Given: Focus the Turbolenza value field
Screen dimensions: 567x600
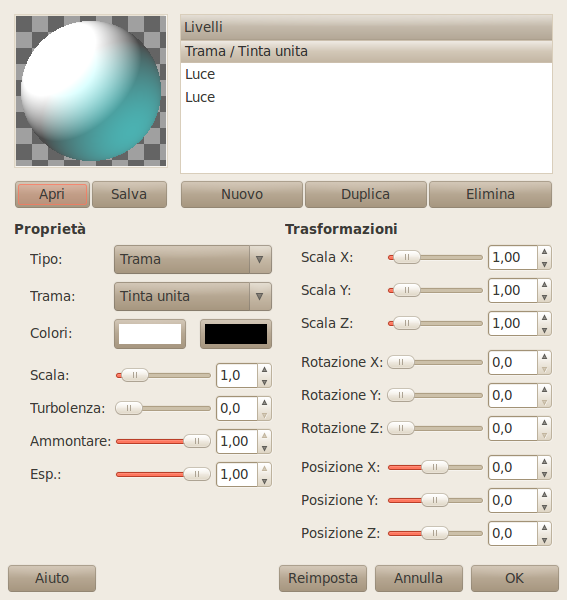Looking at the screenshot, I should tap(237, 408).
